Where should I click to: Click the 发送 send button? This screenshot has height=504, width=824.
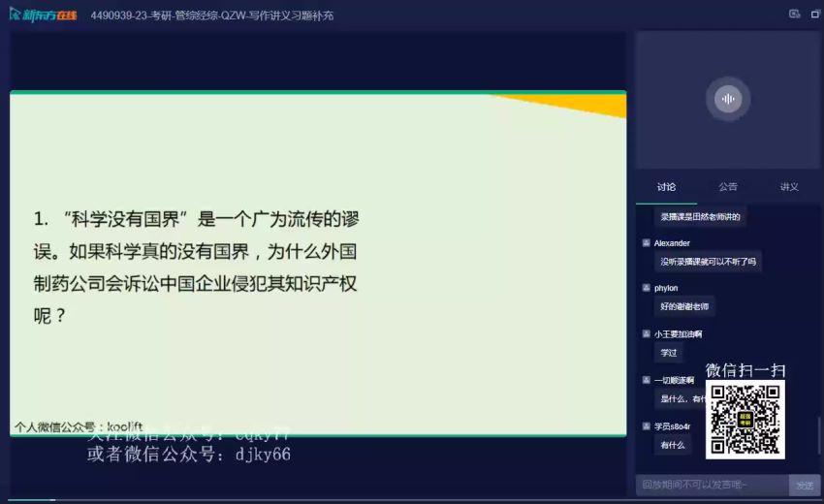click(x=805, y=485)
